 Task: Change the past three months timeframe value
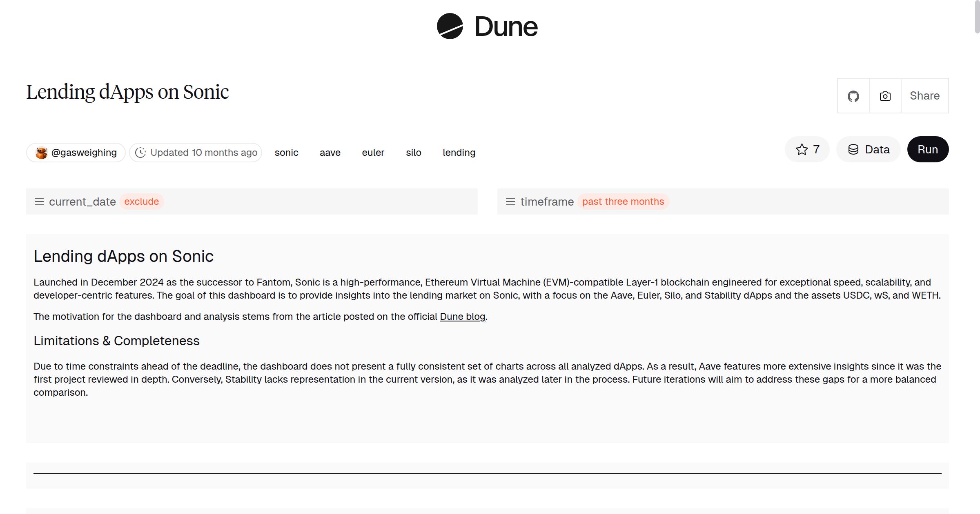click(x=623, y=201)
